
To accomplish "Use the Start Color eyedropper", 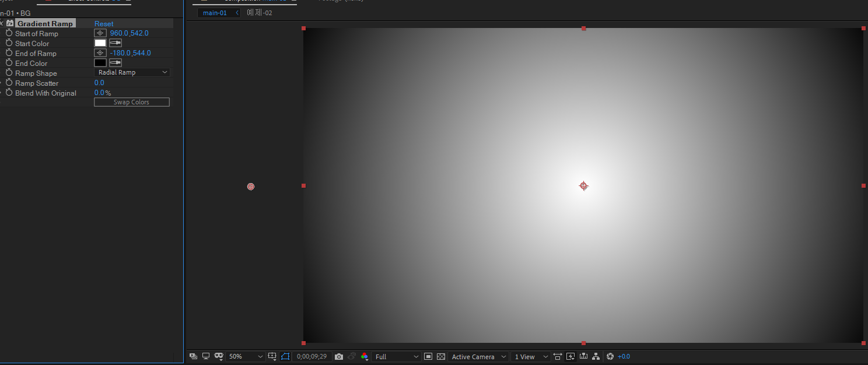I will pos(116,43).
